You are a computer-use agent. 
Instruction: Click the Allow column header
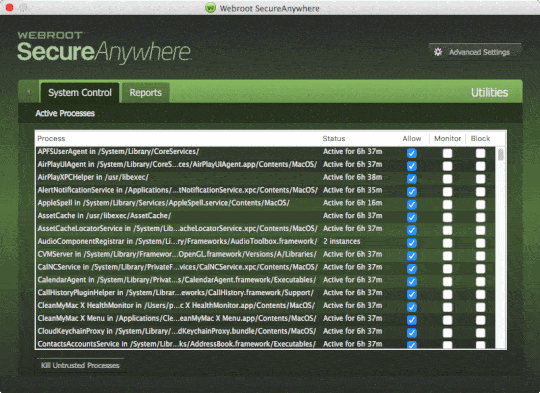[412, 138]
